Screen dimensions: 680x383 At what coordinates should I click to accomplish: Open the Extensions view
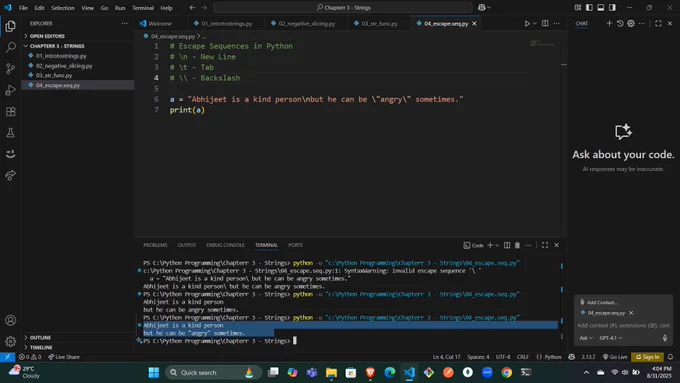tap(10, 111)
